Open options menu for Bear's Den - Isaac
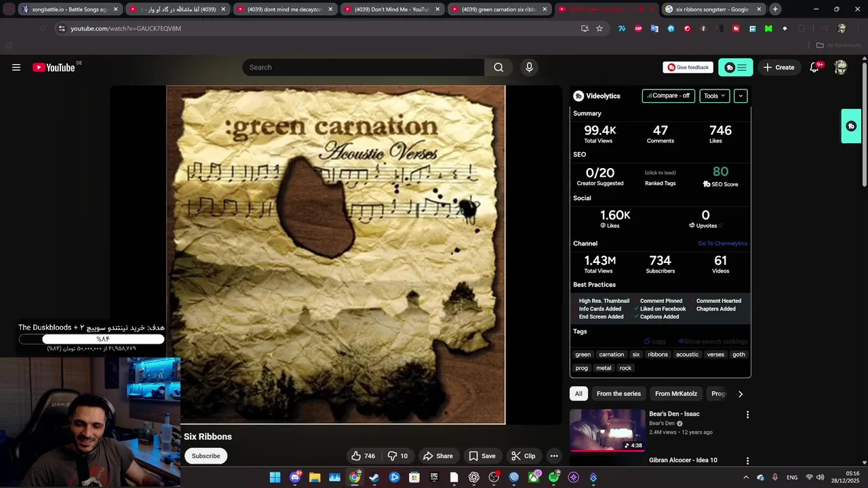The height and width of the screenshot is (488, 868). [x=747, y=414]
